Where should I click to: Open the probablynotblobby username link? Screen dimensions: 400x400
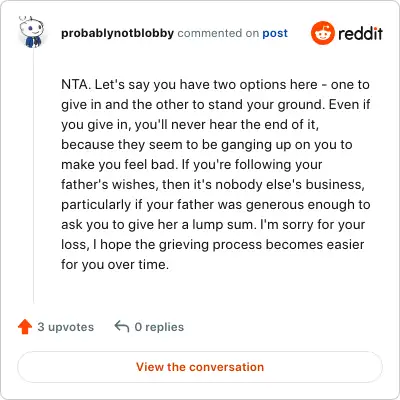[x=117, y=33]
